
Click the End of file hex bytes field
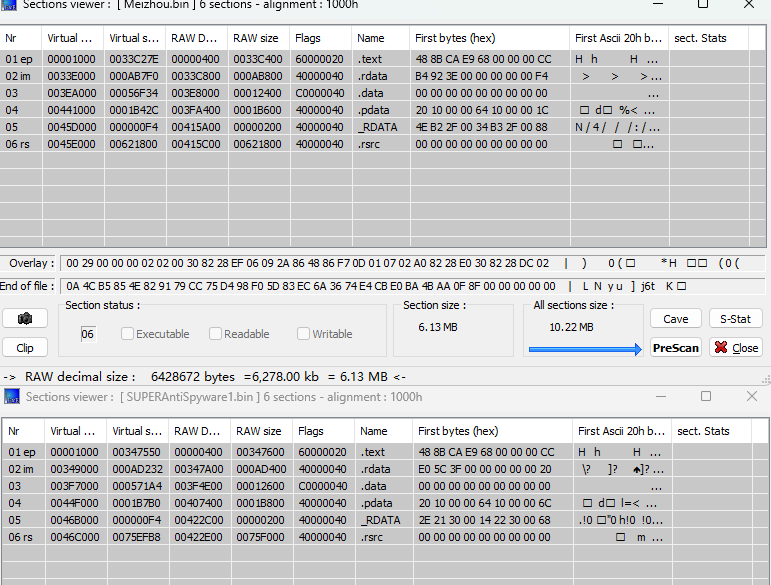coord(412,286)
